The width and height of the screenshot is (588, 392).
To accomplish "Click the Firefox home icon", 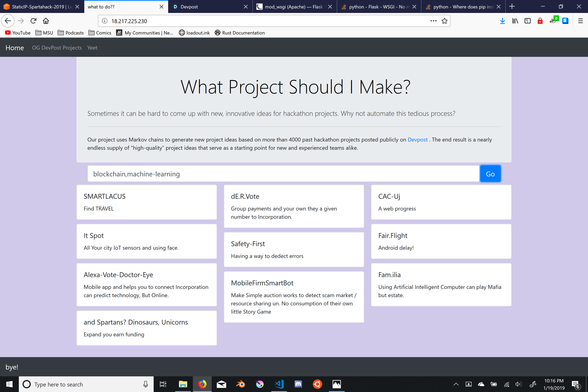I will pos(46,21).
